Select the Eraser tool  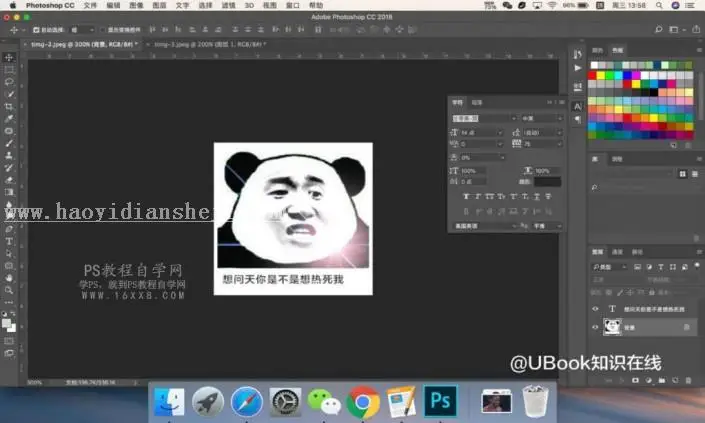coord(9,180)
